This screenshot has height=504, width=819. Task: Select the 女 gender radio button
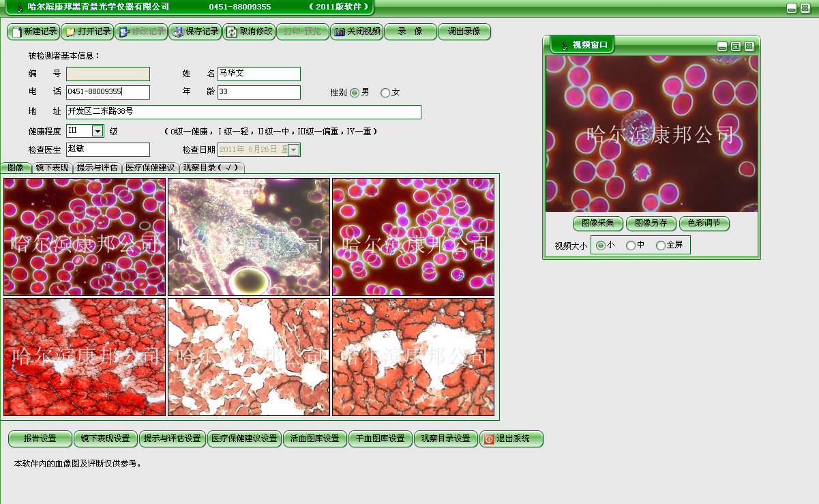[385, 93]
